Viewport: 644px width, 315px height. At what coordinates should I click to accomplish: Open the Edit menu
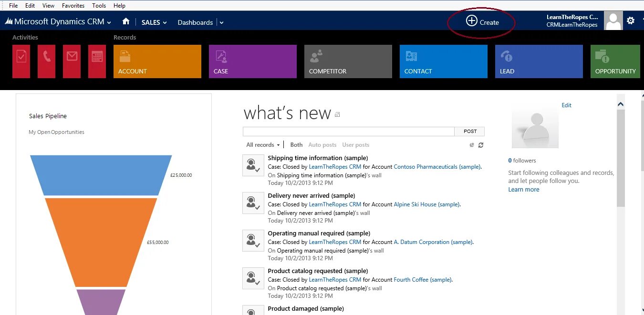click(30, 6)
